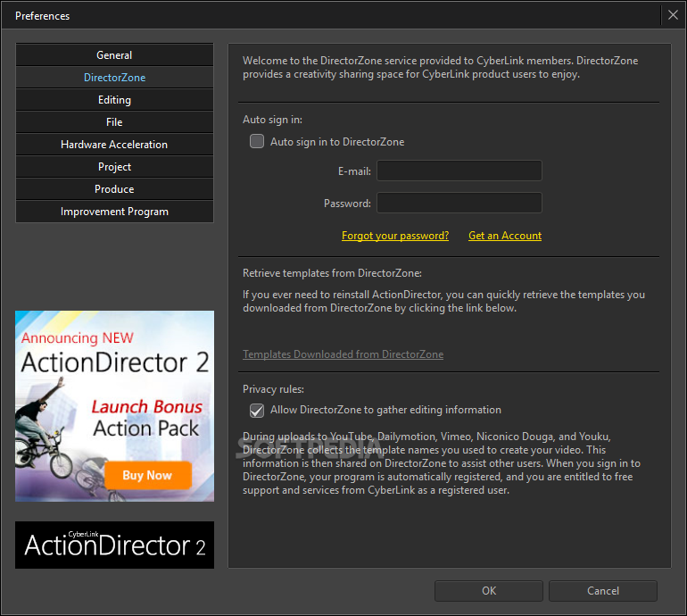Open the General preferences section
The width and height of the screenshot is (687, 616).
coord(114,55)
